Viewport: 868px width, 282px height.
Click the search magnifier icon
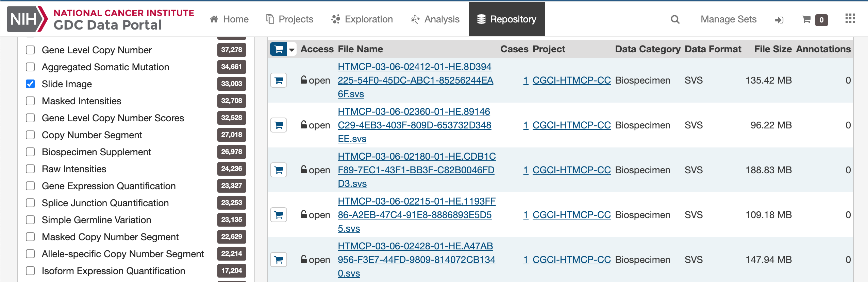pyautogui.click(x=675, y=19)
